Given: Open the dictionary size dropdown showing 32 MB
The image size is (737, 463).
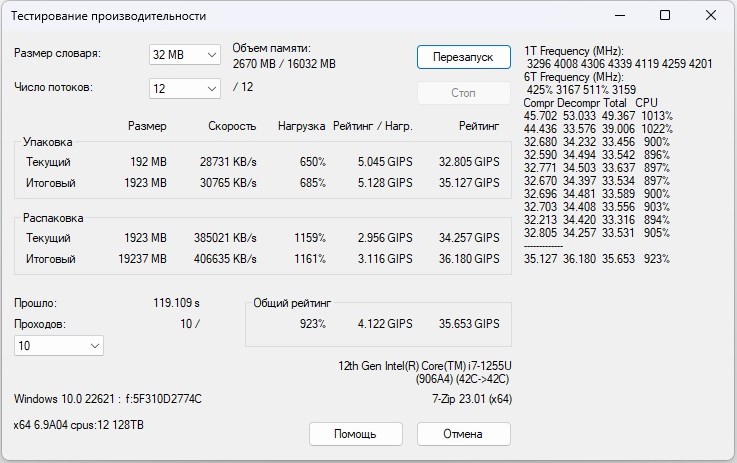Looking at the screenshot, I should tap(184, 55).
